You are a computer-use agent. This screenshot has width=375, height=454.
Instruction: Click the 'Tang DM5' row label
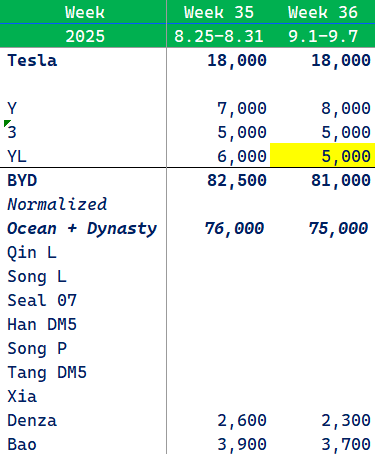pyautogui.click(x=47, y=373)
